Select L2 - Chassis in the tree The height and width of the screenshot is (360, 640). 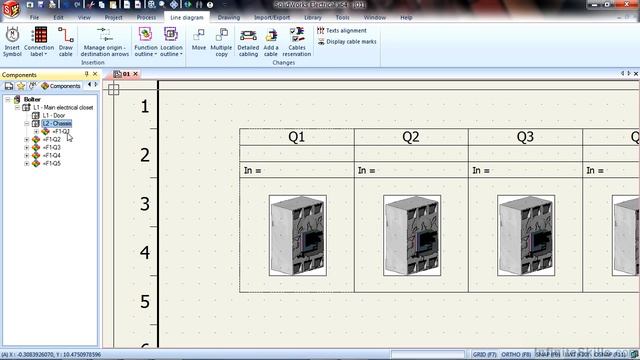point(57,123)
